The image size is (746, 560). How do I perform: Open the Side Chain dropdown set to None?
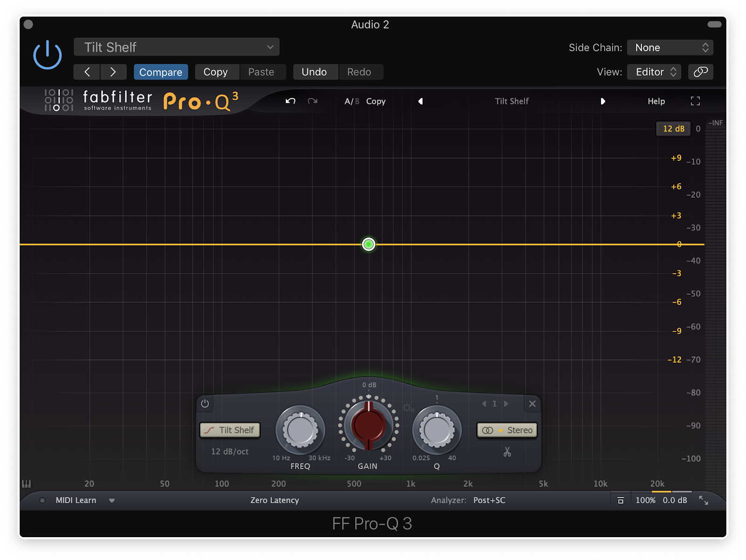click(x=670, y=48)
